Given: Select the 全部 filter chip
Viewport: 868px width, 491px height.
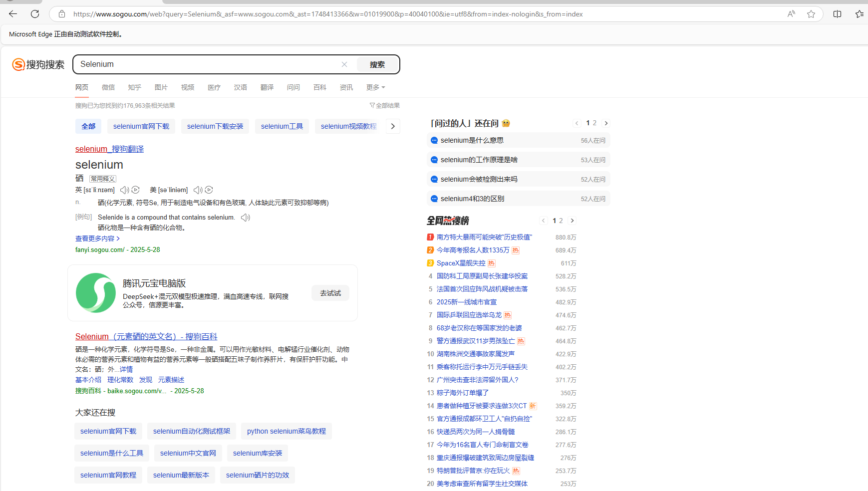Looking at the screenshot, I should [x=88, y=126].
